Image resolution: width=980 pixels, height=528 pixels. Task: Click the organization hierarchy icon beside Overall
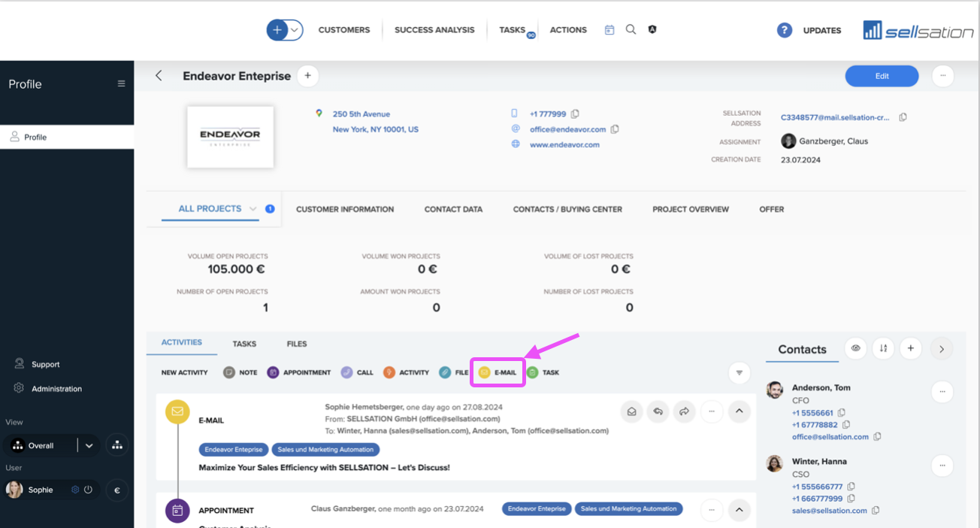[117, 445]
